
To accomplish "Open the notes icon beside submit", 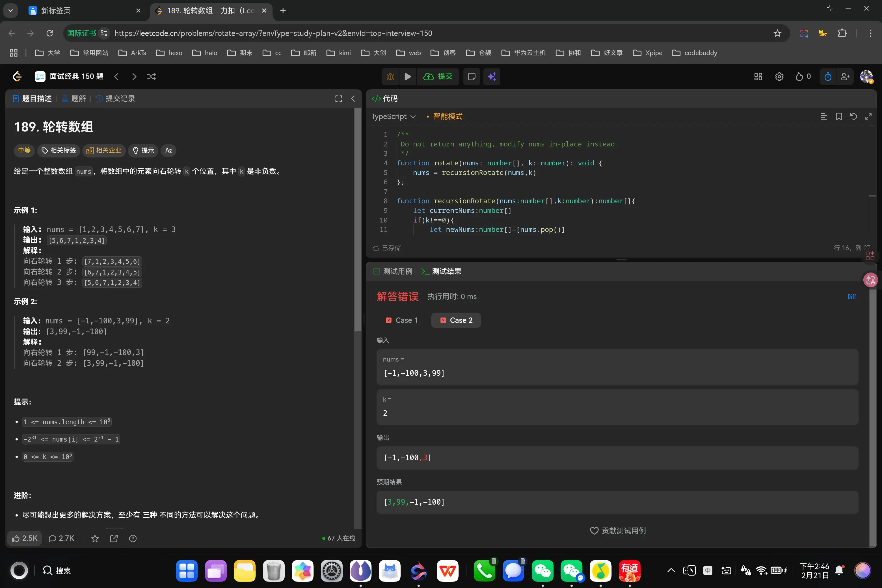I will coord(472,77).
